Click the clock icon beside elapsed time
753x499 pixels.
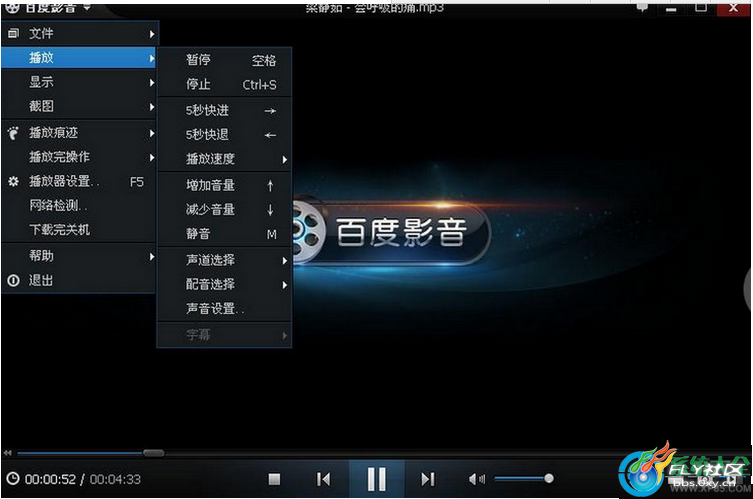point(13,479)
